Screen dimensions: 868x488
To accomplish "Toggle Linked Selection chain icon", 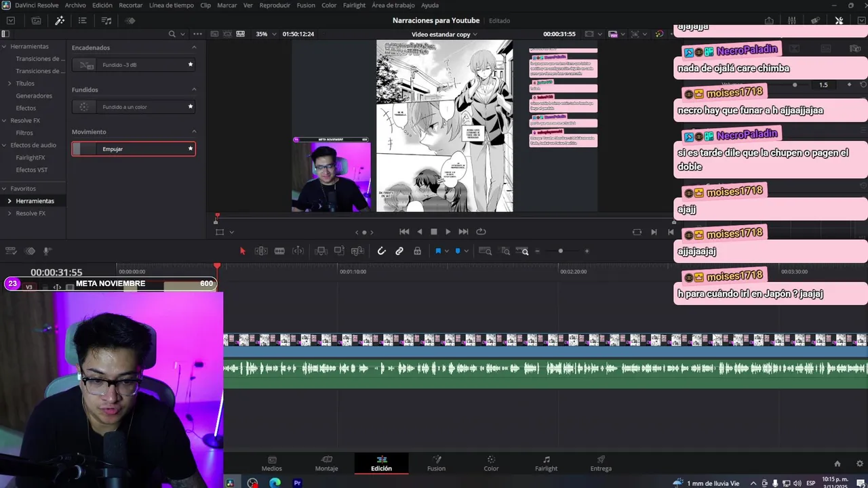I will 399,251.
